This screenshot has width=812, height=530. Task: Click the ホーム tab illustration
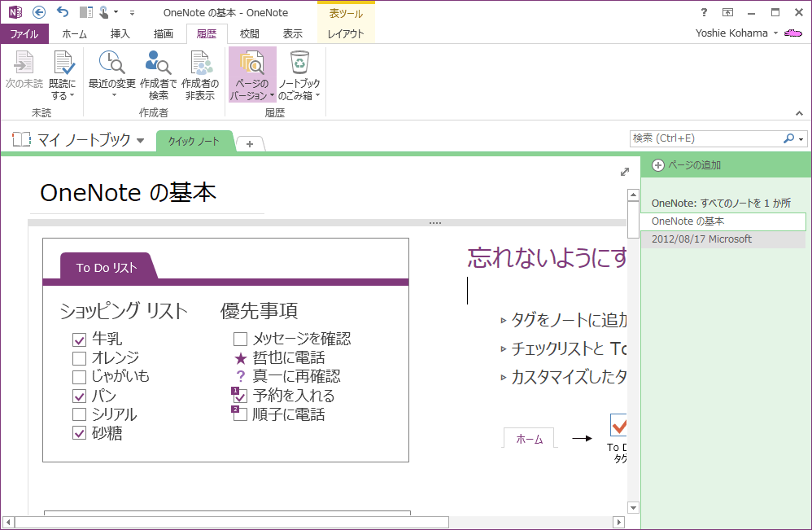(529, 439)
